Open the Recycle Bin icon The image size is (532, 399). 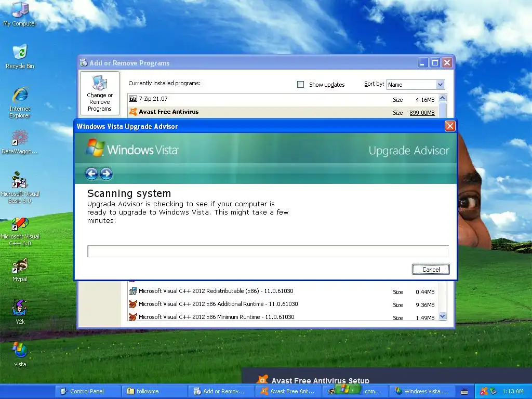[20, 56]
